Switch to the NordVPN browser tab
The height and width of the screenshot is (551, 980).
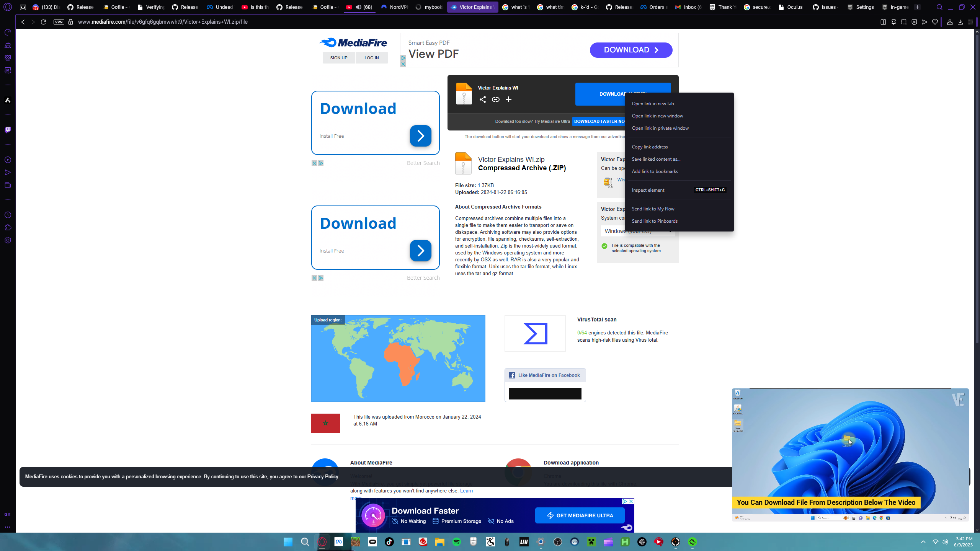(394, 7)
